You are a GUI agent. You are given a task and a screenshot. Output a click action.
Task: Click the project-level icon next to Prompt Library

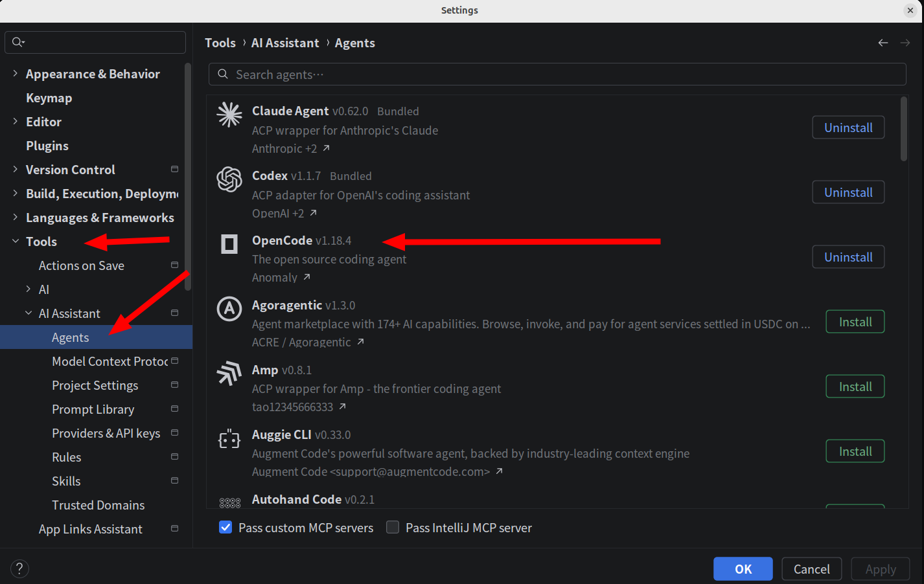[x=174, y=409]
